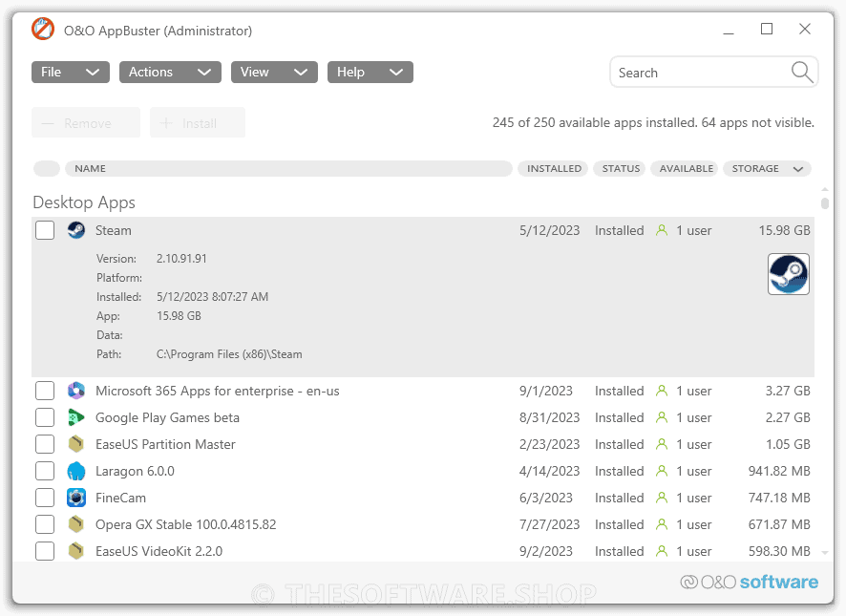Click the 9/1/2023 installed date
Viewport: 846px width, 616px height.
(546, 391)
